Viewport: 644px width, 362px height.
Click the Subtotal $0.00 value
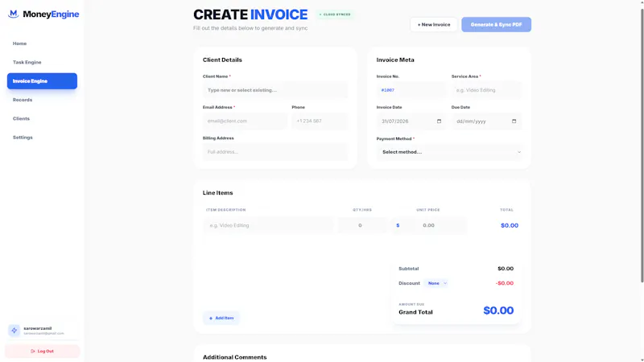pyautogui.click(x=506, y=269)
